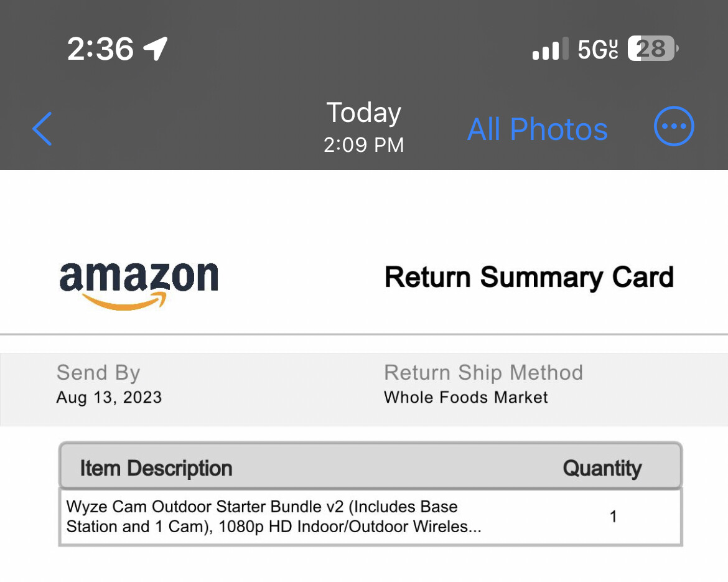Tap the 2:09 PM photo timestamp
Image resolution: width=728 pixels, height=582 pixels.
click(364, 145)
